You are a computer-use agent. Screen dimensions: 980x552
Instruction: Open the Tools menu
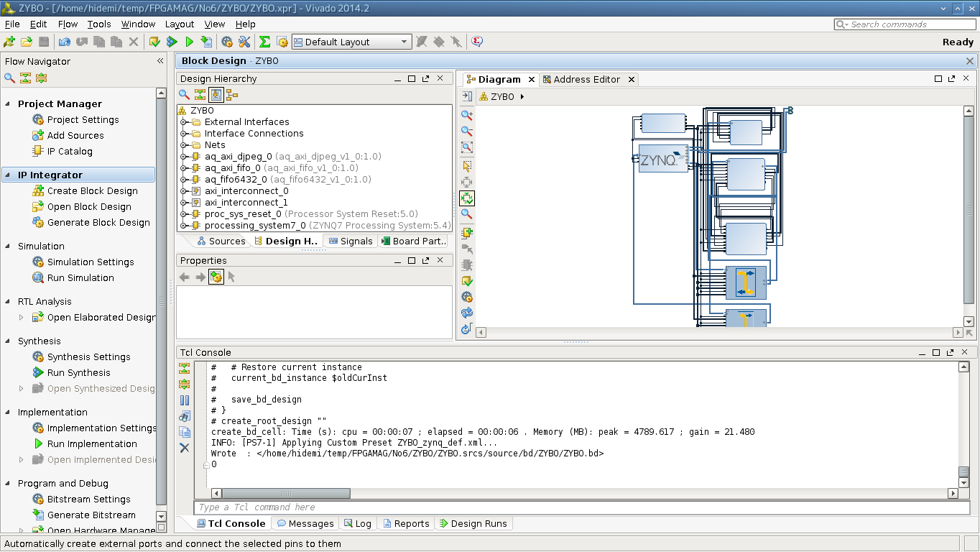99,24
